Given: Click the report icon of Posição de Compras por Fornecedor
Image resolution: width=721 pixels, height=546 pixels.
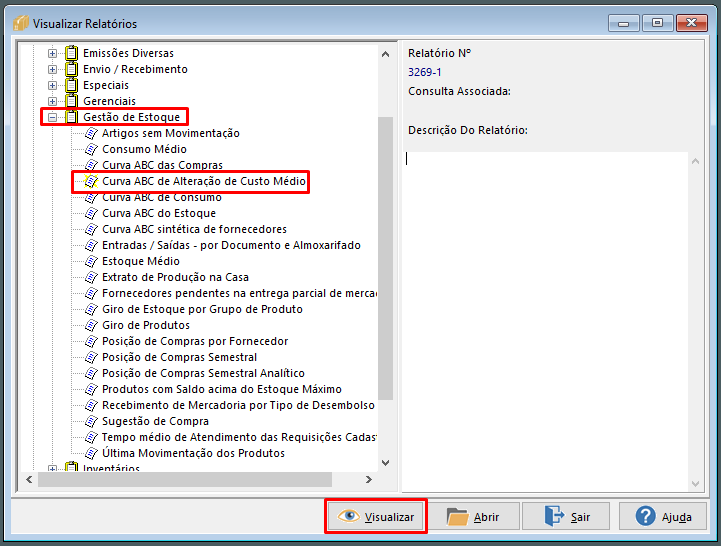Looking at the screenshot, I should tap(92, 341).
